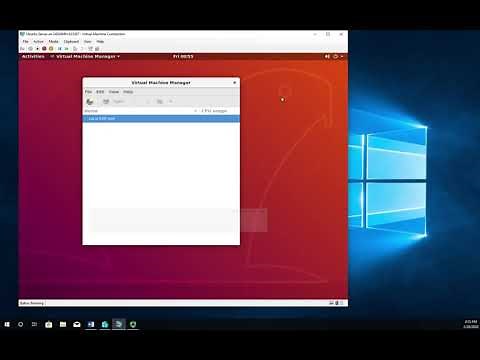
Task: Open Task View on Windows taskbar
Action: 34,324
